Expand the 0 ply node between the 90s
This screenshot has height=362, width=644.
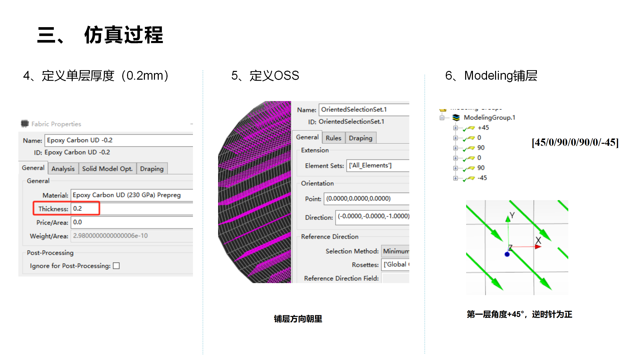click(x=455, y=158)
